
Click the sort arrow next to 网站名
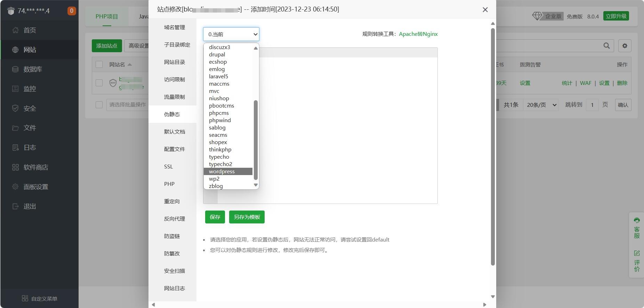[130, 64]
